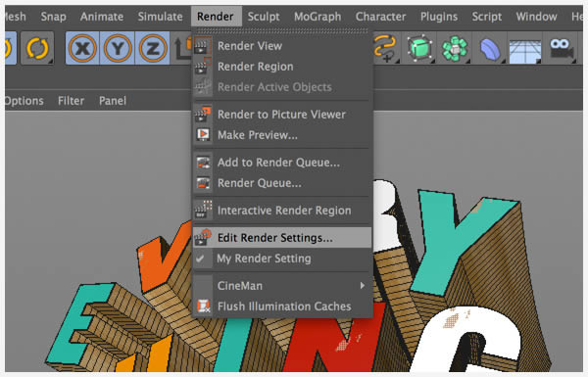Choose Render Region
The height and width of the screenshot is (377, 588).
[x=282, y=67]
